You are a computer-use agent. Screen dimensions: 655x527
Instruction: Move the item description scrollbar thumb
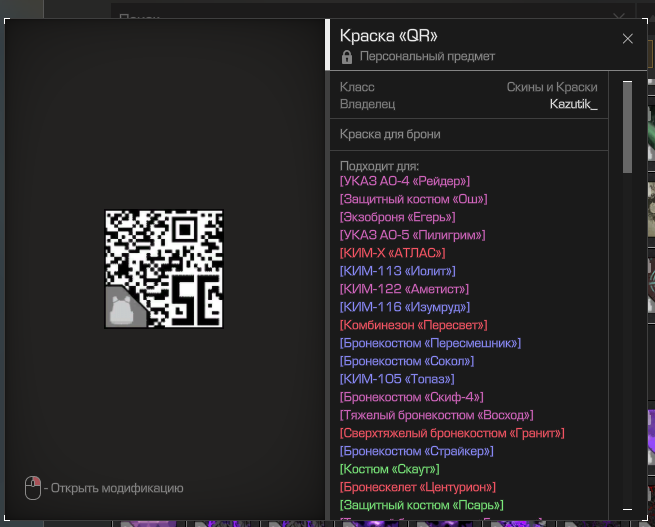(627, 127)
